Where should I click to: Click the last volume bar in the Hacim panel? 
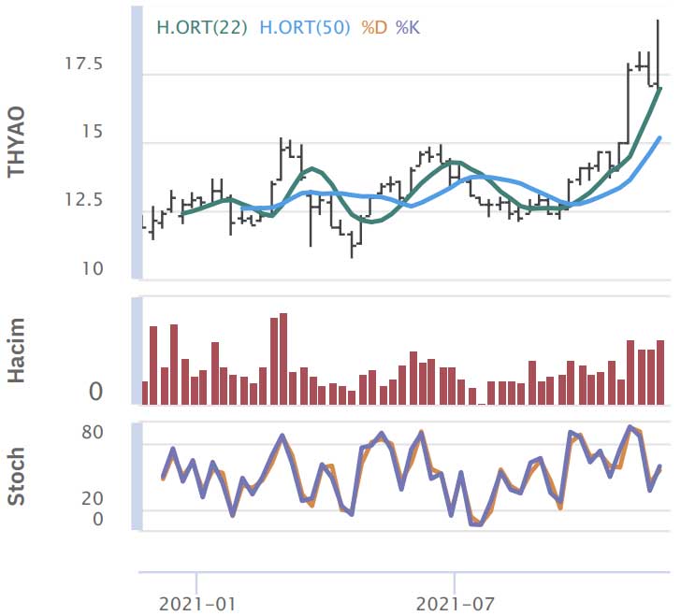(x=660, y=372)
